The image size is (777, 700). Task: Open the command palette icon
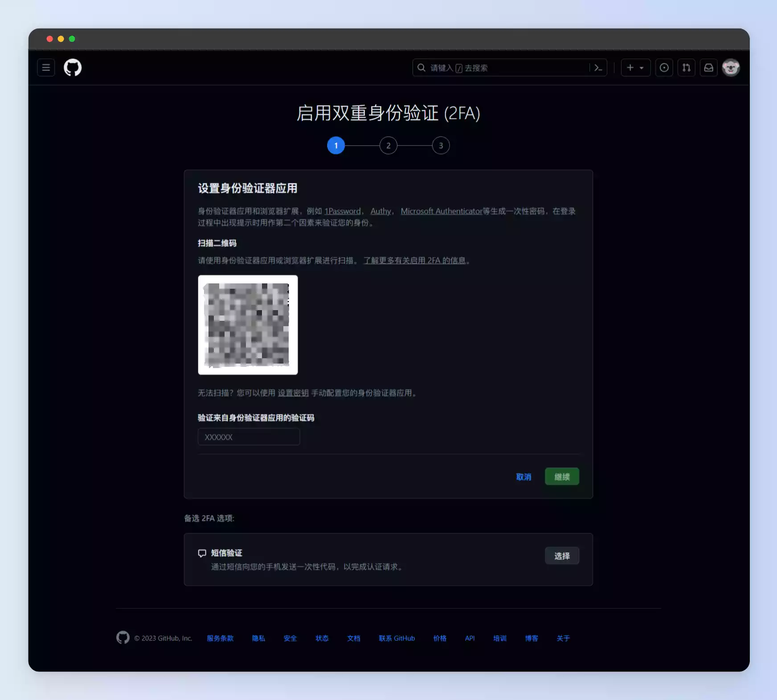pos(598,68)
